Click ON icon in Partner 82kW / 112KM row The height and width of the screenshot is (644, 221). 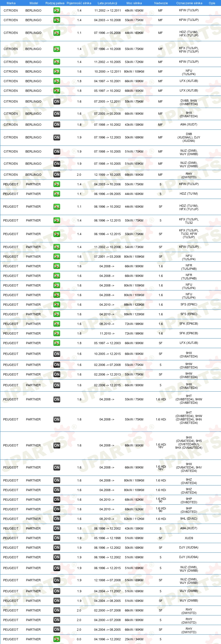point(57,519)
